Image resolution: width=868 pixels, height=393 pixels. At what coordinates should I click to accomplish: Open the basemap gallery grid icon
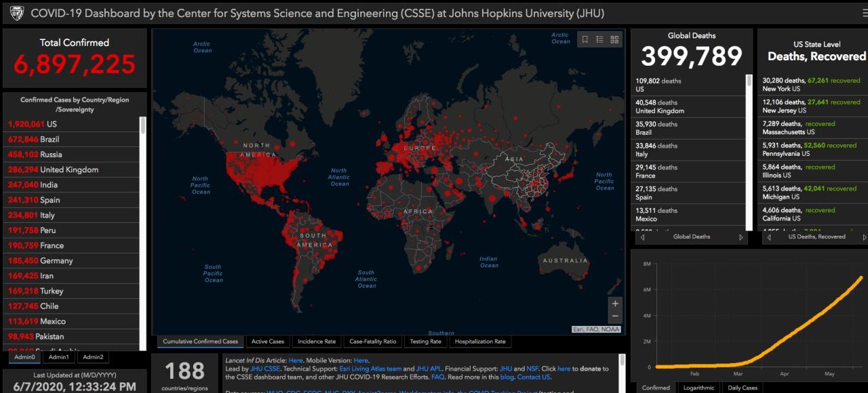click(614, 40)
